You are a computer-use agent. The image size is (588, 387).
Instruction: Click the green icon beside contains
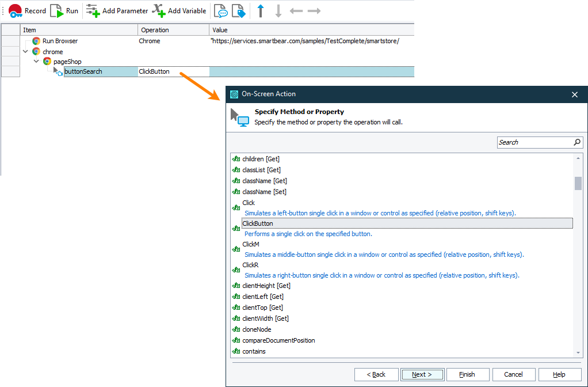click(x=236, y=351)
